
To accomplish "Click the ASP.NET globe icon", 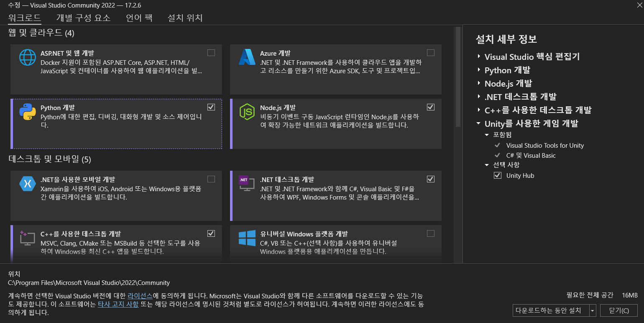I will click(x=28, y=57).
